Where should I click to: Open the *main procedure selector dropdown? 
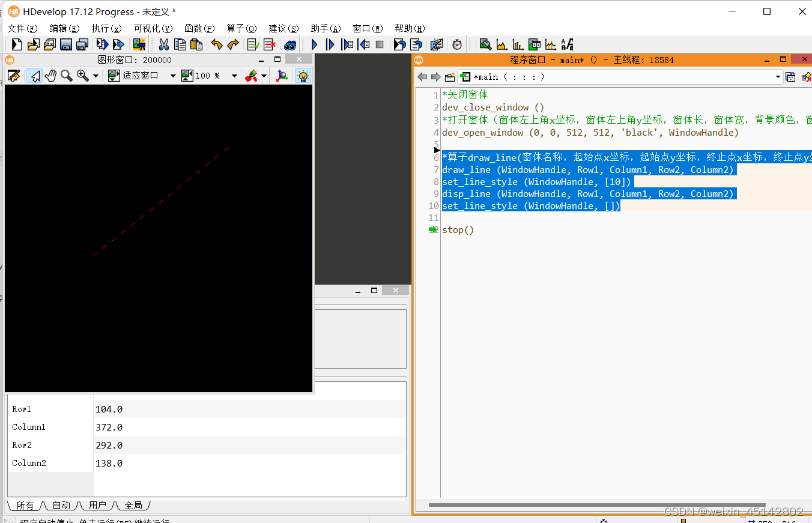click(620, 77)
